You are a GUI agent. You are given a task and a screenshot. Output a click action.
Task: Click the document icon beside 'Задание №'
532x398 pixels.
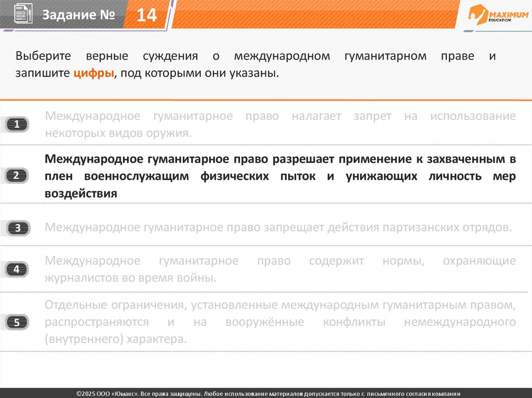[23, 13]
